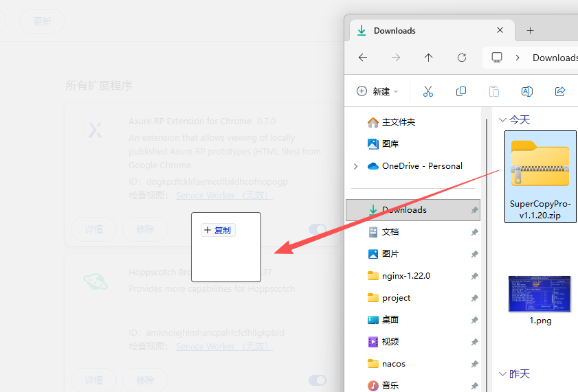
Task: Toggle off Axure RP Extension switch
Action: point(317,229)
